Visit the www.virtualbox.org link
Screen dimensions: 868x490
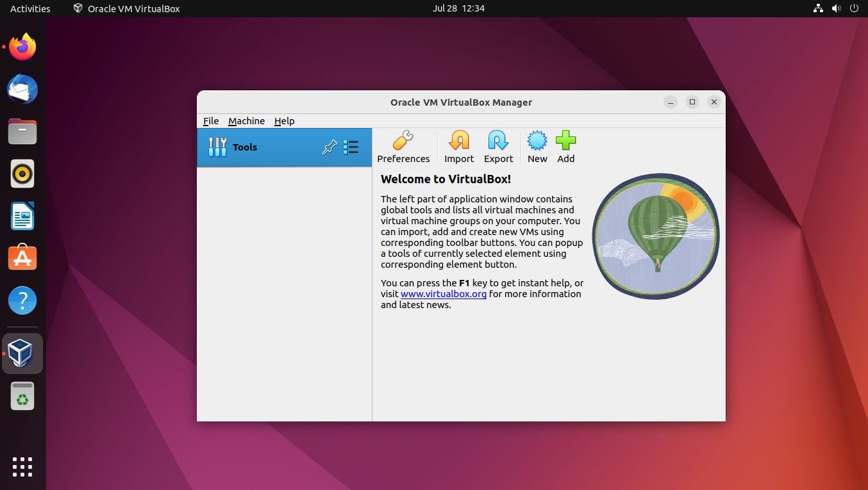coord(444,294)
